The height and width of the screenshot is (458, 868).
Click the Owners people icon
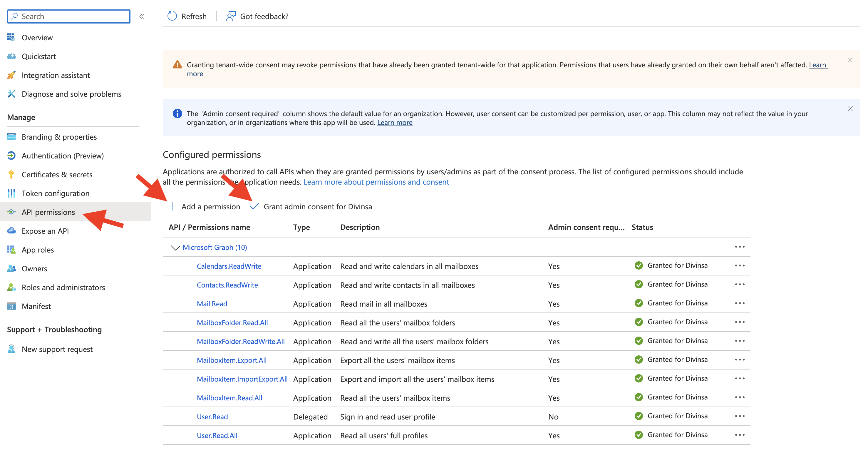click(11, 269)
